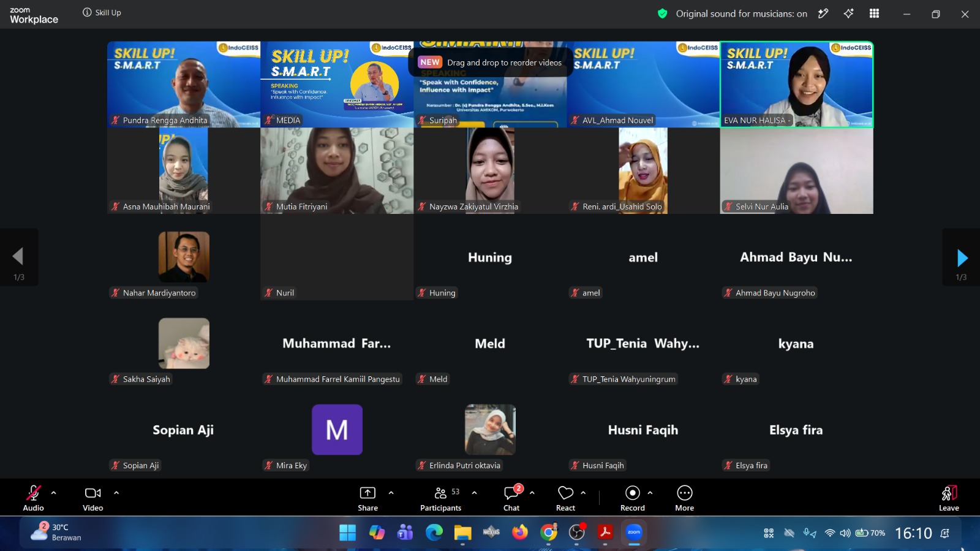Expand the React options caret
Viewport: 980px width, 551px height.
[x=583, y=492]
